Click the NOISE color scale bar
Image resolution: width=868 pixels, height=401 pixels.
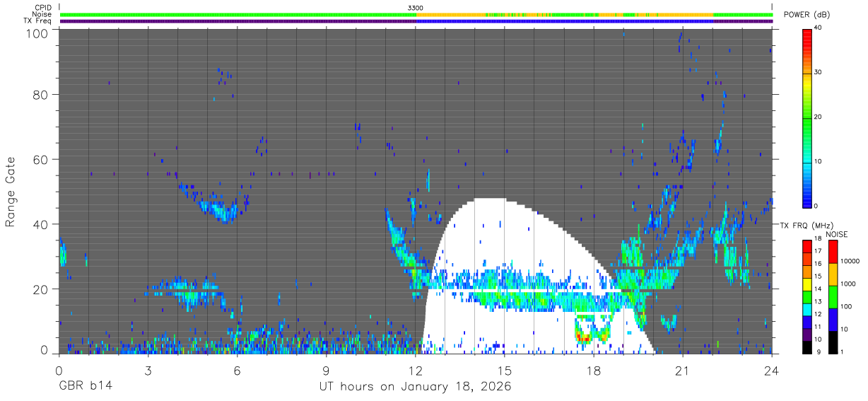[833, 296]
